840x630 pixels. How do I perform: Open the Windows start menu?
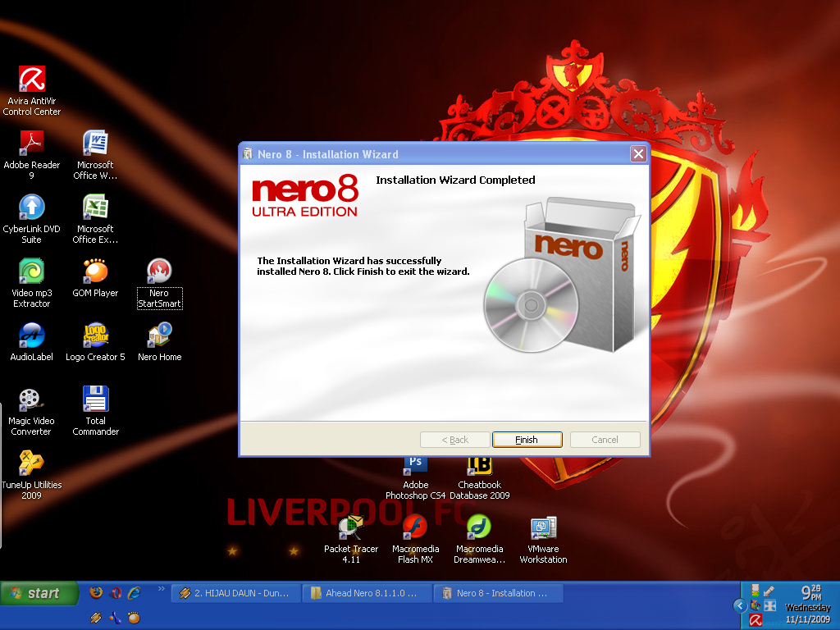tap(39, 593)
